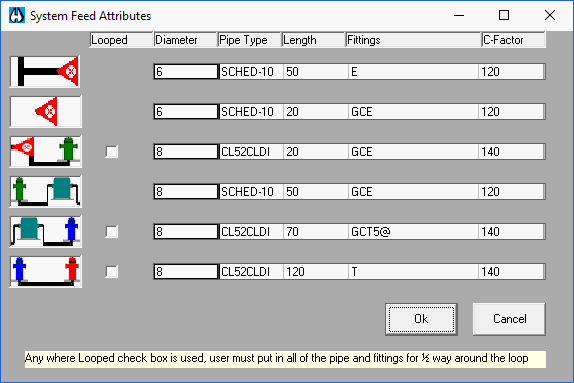
Task: Click the Cancel button
Action: 509,319
